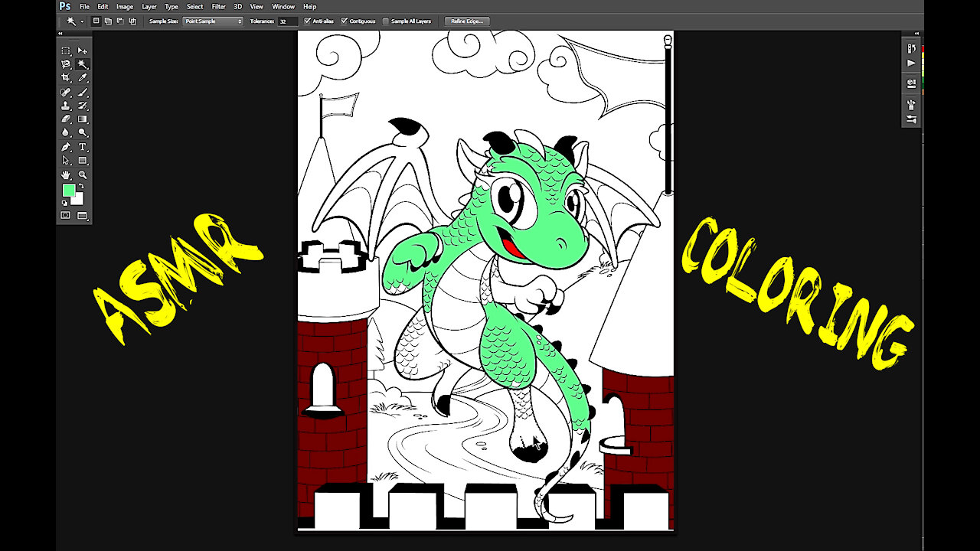
Task: Open the Filter menu
Action: pos(219,6)
